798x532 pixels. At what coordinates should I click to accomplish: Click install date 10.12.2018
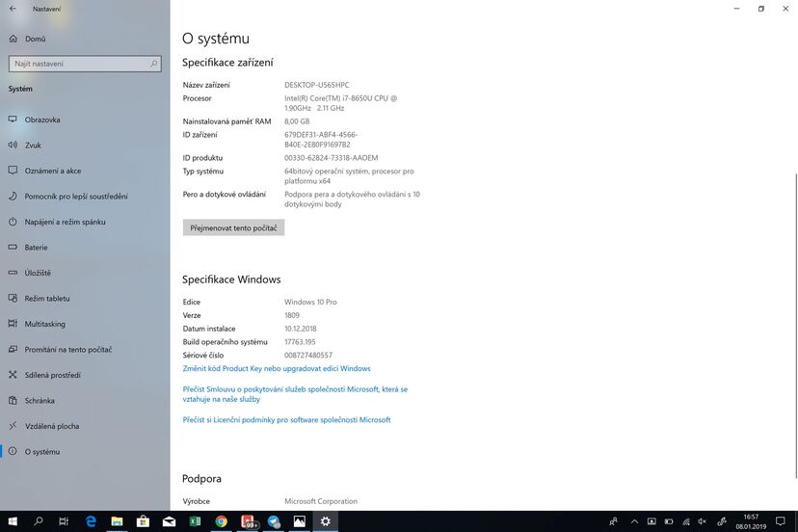pyautogui.click(x=301, y=329)
